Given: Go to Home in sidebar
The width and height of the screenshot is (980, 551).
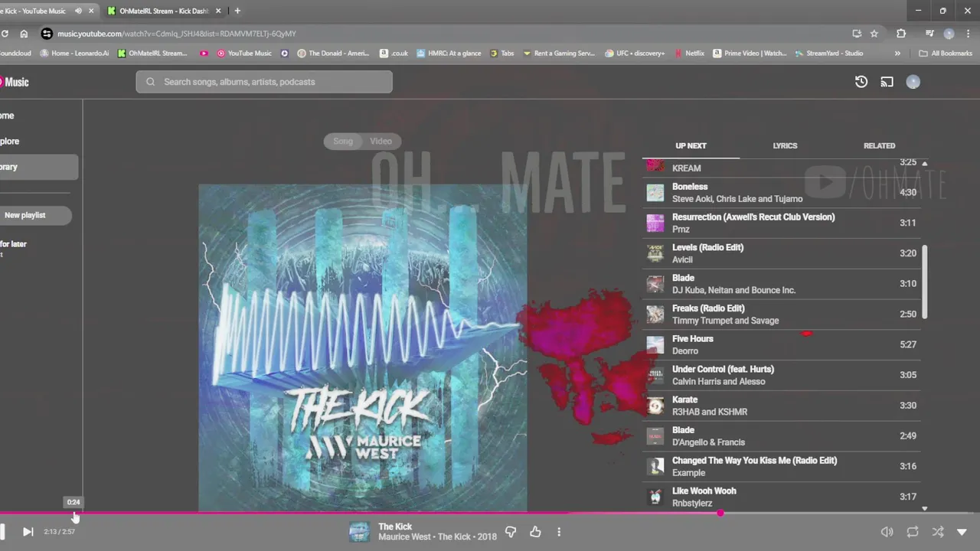Looking at the screenshot, I should (x=7, y=116).
